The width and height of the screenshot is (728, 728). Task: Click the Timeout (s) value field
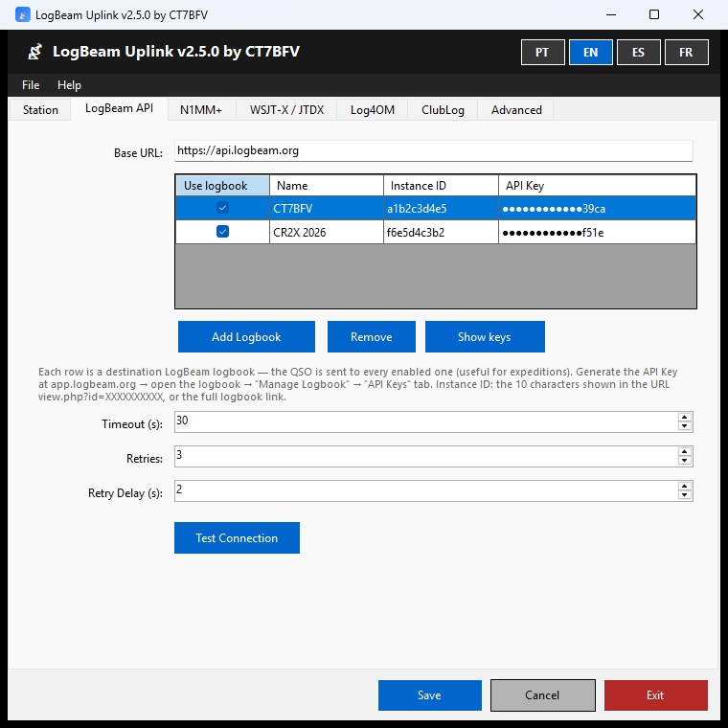(x=425, y=422)
